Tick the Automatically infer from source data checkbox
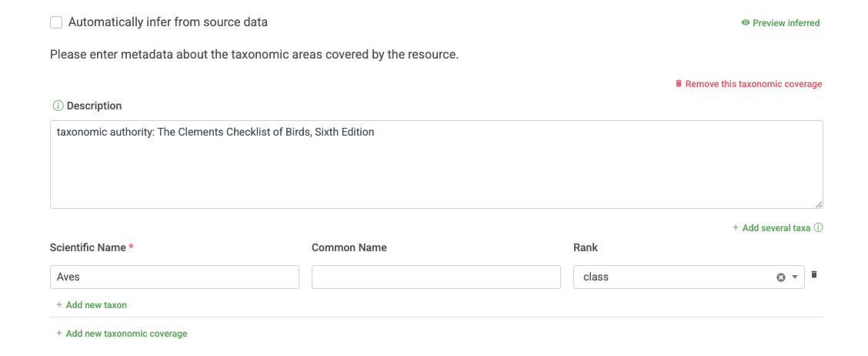Viewport: 868px width, 356px height. click(x=56, y=22)
